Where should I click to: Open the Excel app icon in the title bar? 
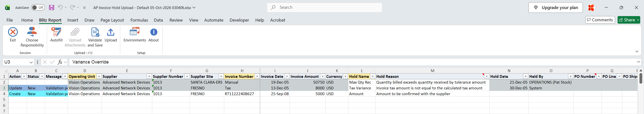(x=7, y=8)
